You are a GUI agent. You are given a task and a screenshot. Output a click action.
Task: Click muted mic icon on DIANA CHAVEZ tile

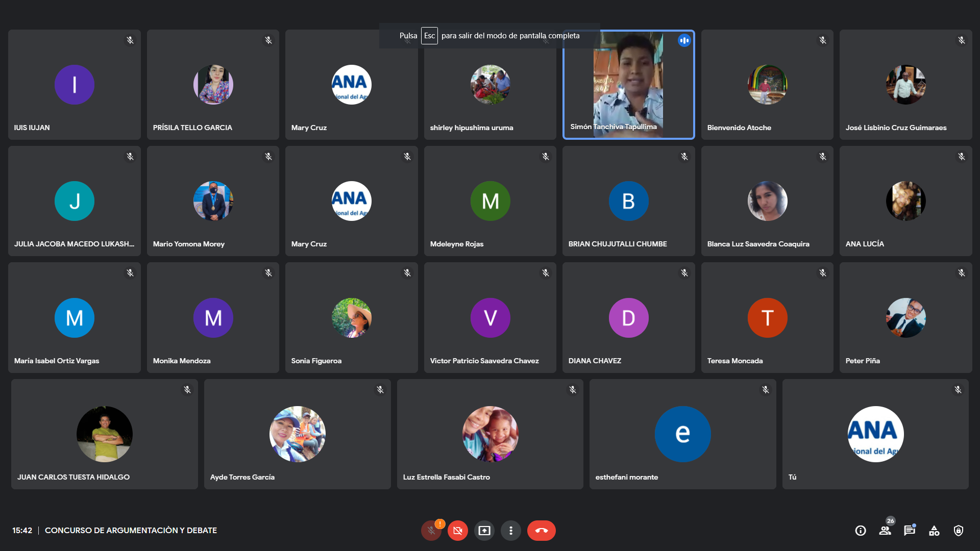(684, 273)
